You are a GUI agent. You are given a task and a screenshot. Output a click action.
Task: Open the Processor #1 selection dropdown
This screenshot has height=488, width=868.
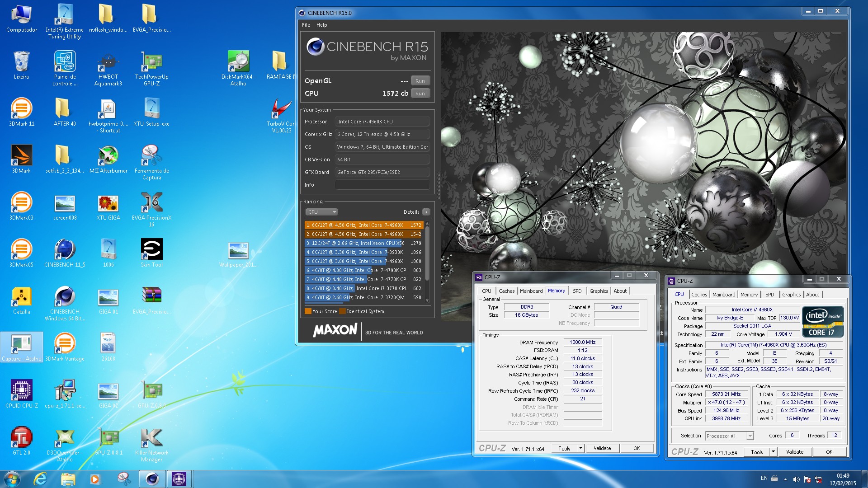(x=729, y=436)
